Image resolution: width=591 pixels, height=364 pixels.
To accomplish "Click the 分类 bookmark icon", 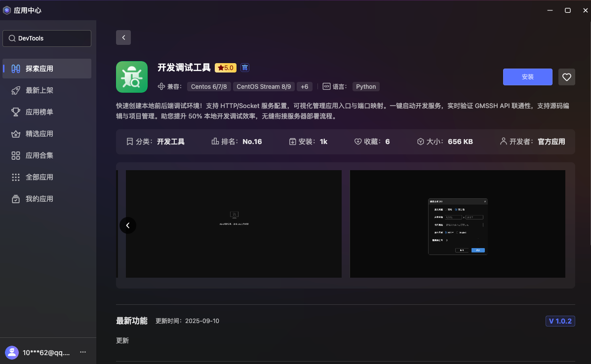I will click(x=130, y=142).
